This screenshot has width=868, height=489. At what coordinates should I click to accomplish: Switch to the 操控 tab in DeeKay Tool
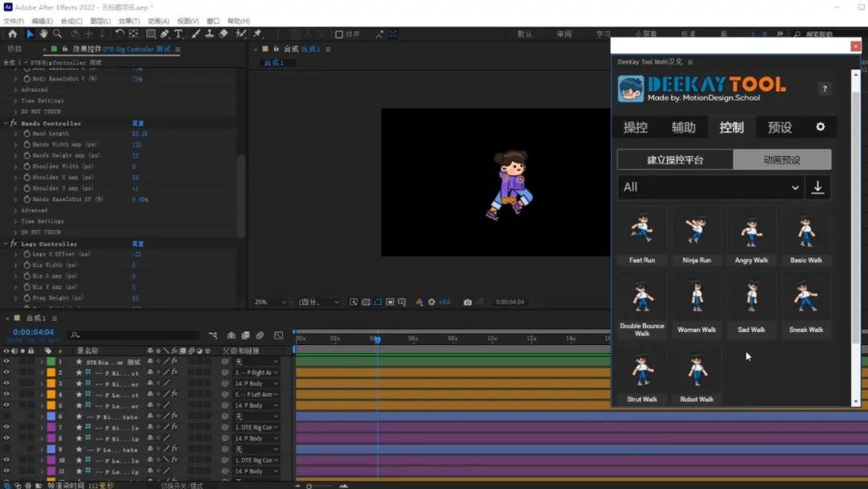point(635,127)
